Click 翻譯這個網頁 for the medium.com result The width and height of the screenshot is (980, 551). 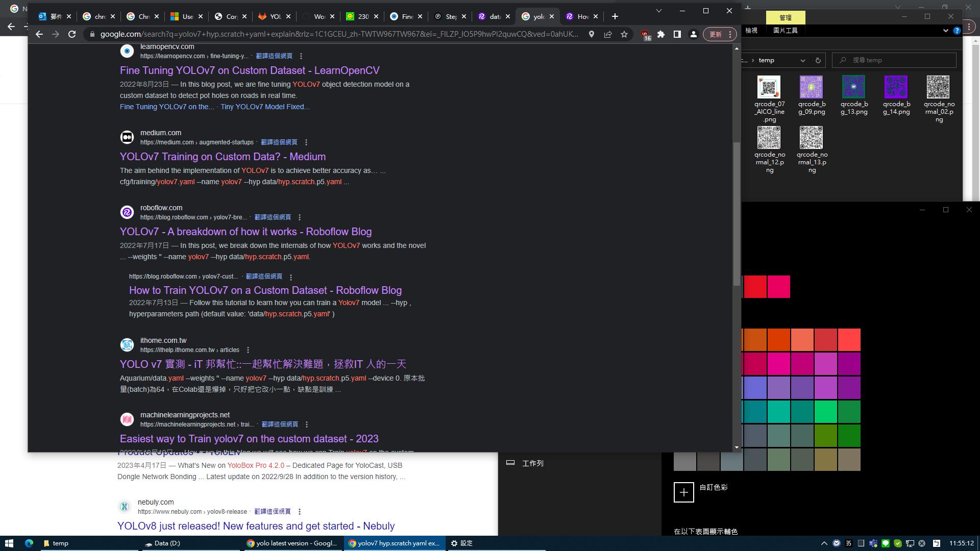pyautogui.click(x=279, y=142)
